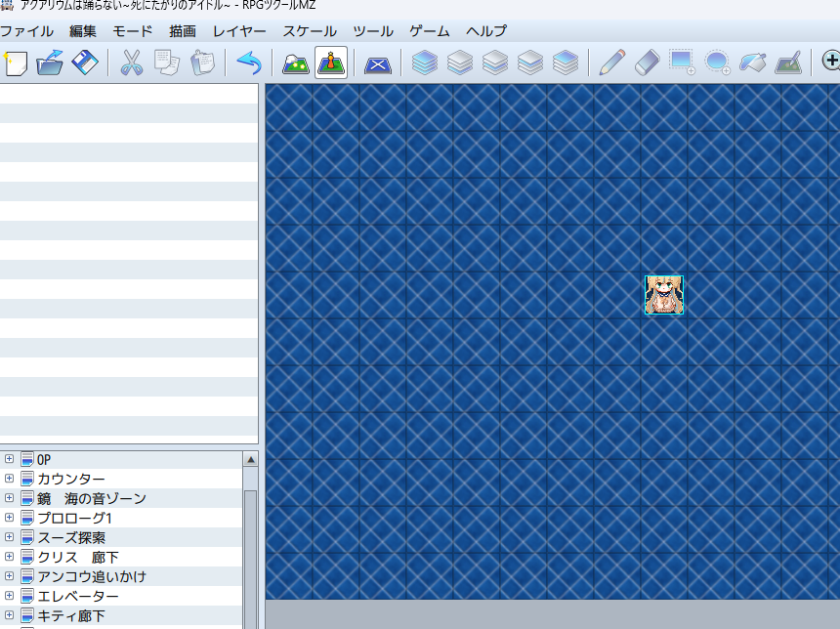Save project with floppy disk icon
This screenshot has width=840, height=629.
[x=85, y=63]
